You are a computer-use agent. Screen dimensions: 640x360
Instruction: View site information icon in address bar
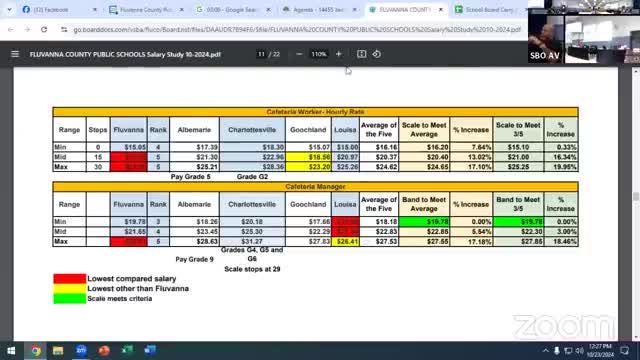(x=64, y=29)
